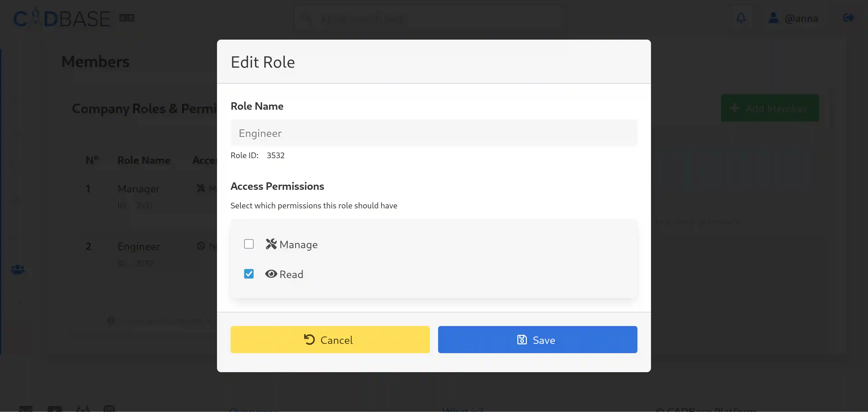Click the notification bell icon
This screenshot has height=412, width=868.
(x=741, y=17)
